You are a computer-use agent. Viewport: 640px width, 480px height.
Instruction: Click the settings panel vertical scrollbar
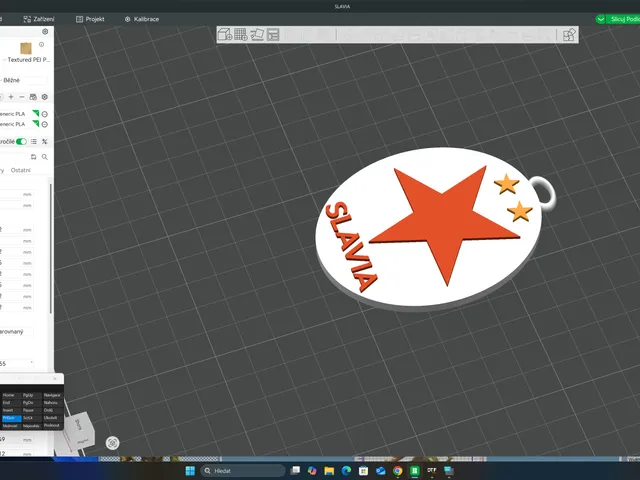[51, 248]
